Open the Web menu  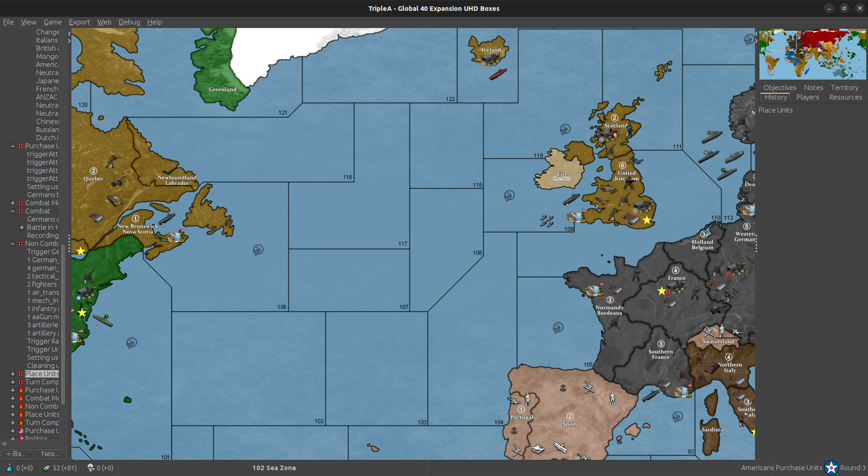104,22
